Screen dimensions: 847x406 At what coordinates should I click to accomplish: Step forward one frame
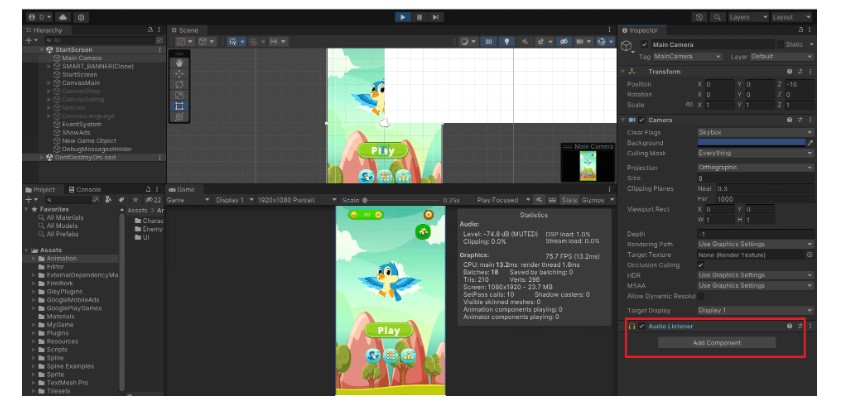click(x=435, y=17)
